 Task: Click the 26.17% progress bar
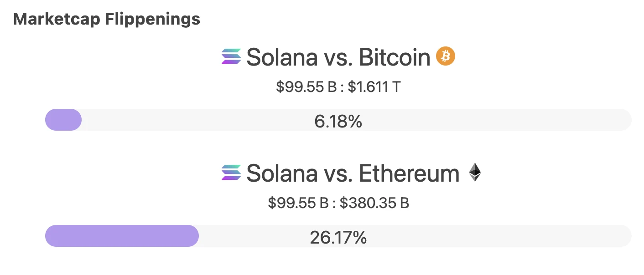point(338,236)
